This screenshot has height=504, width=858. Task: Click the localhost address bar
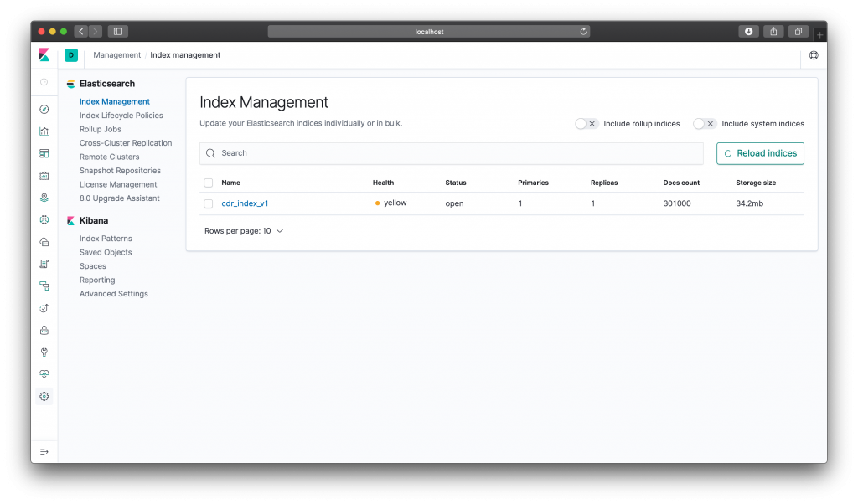(x=429, y=32)
